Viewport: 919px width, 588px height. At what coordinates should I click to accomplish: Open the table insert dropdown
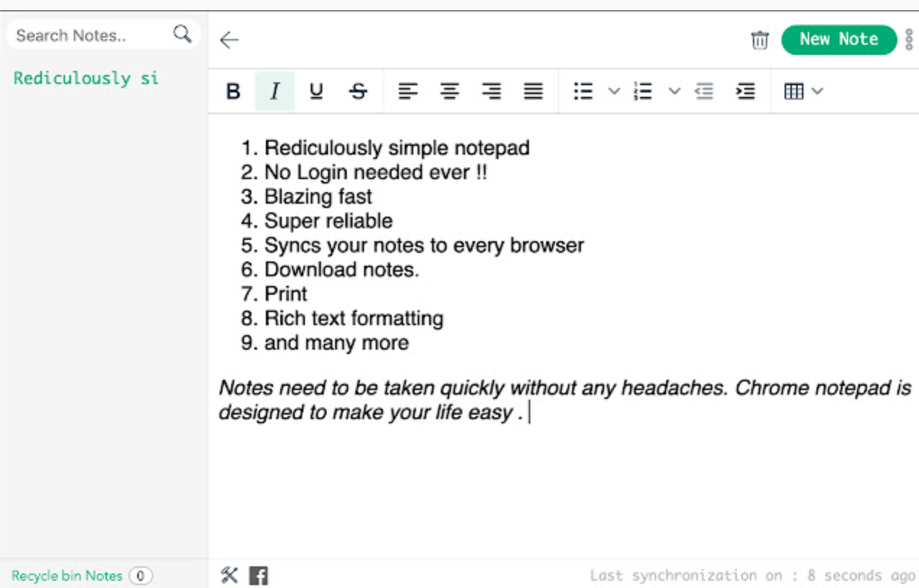803,92
